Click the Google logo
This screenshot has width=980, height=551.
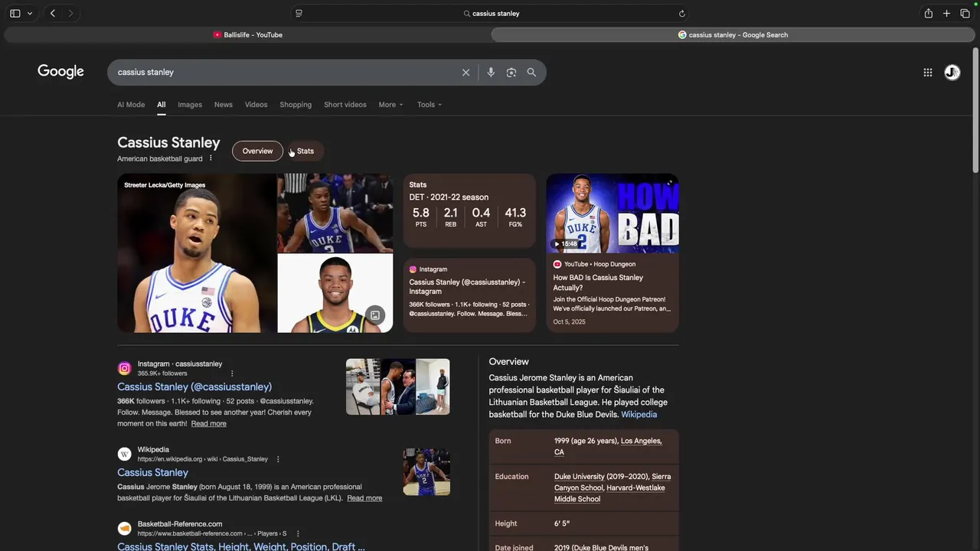[x=60, y=72]
